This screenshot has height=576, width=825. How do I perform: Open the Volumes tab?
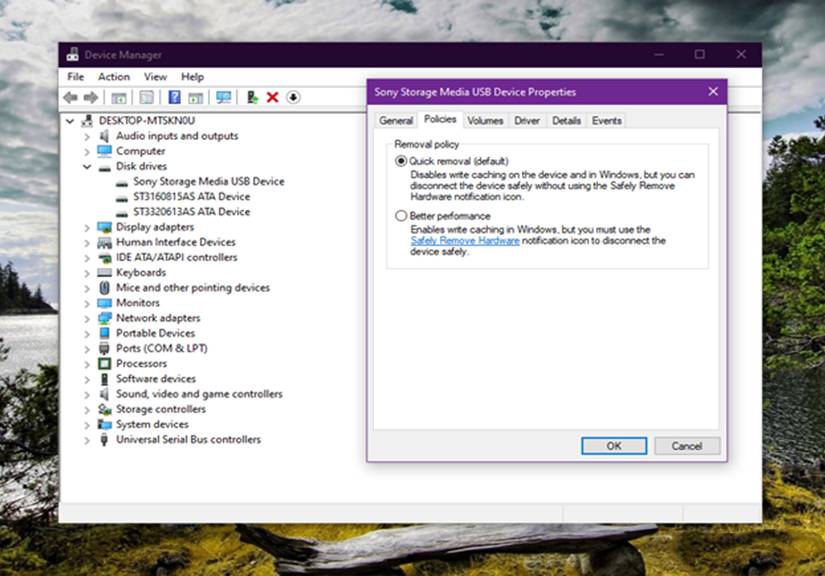pyautogui.click(x=485, y=121)
